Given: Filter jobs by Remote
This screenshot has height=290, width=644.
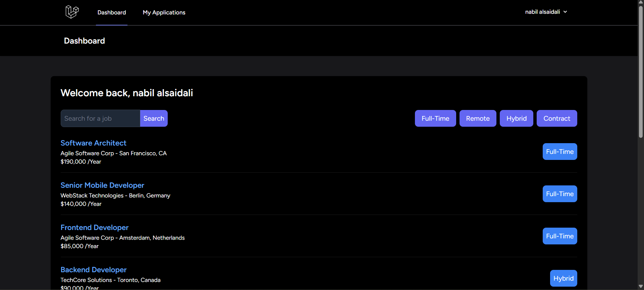Looking at the screenshot, I should tap(478, 118).
